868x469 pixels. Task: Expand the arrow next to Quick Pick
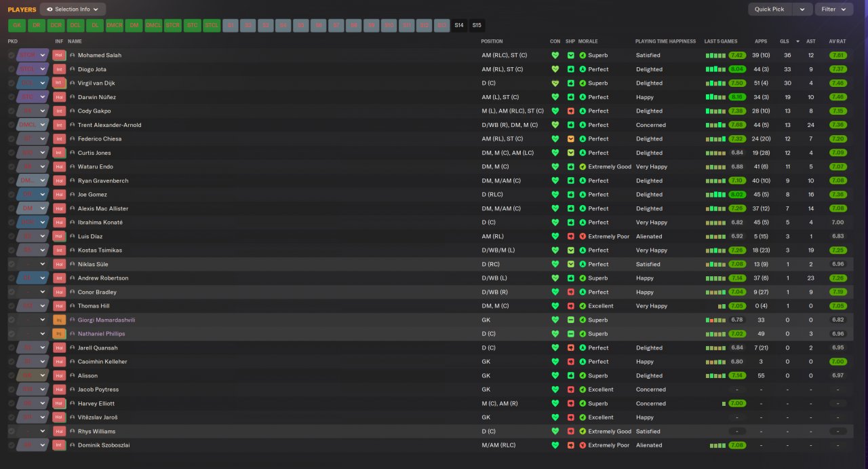tap(803, 10)
